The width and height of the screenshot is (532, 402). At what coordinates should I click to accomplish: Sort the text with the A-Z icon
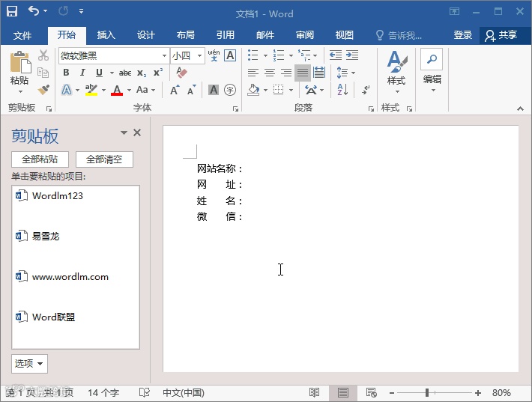[342, 90]
